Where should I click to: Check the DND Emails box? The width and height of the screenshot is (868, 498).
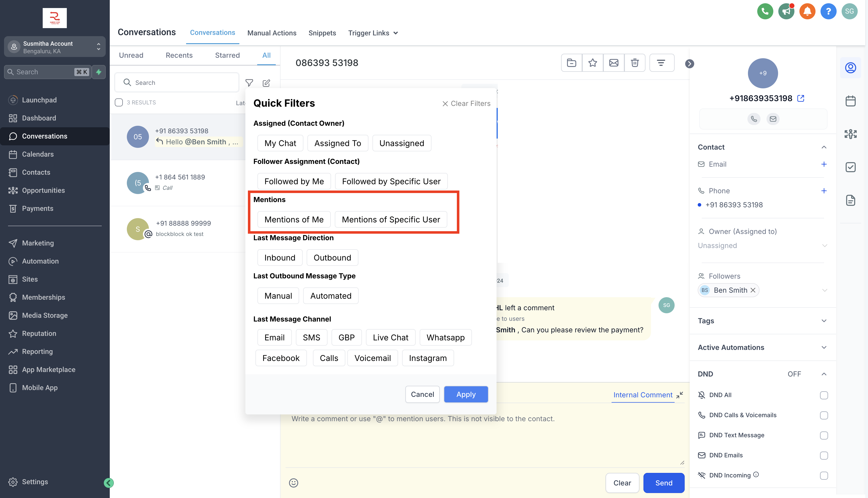coord(824,455)
